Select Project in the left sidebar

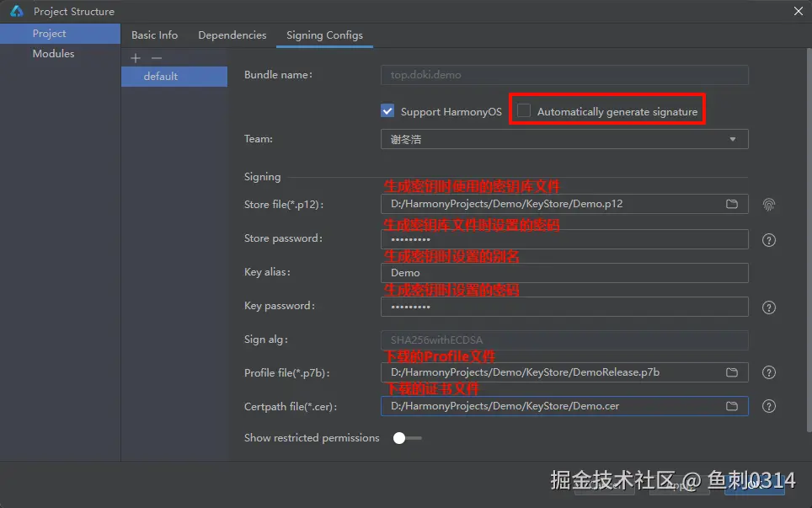(x=60, y=34)
